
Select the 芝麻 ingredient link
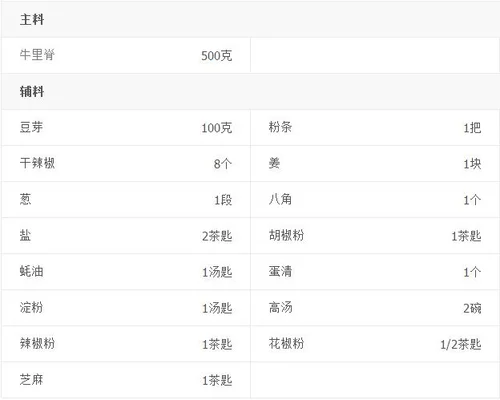pyautogui.click(x=31, y=380)
